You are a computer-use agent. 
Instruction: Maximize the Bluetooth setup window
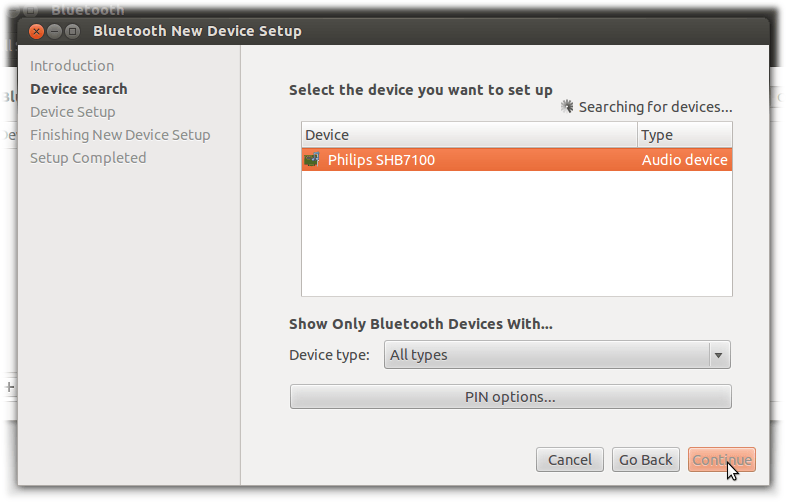[72, 31]
